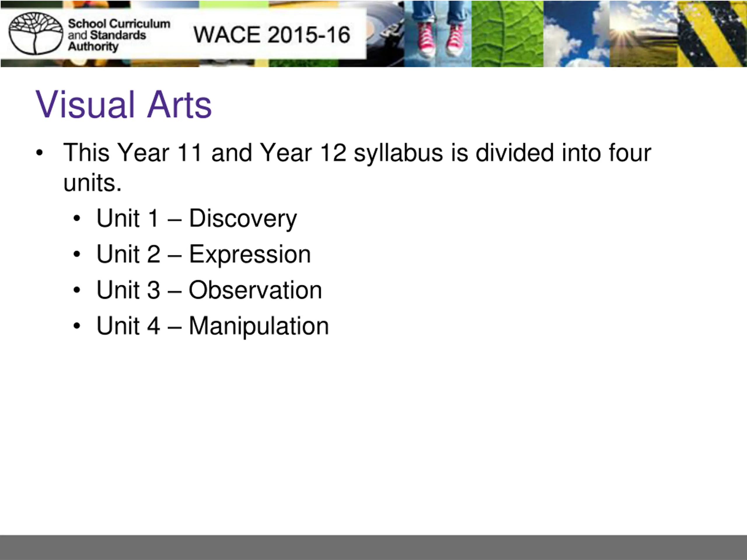Click the sunburst field banner image

tap(644, 34)
